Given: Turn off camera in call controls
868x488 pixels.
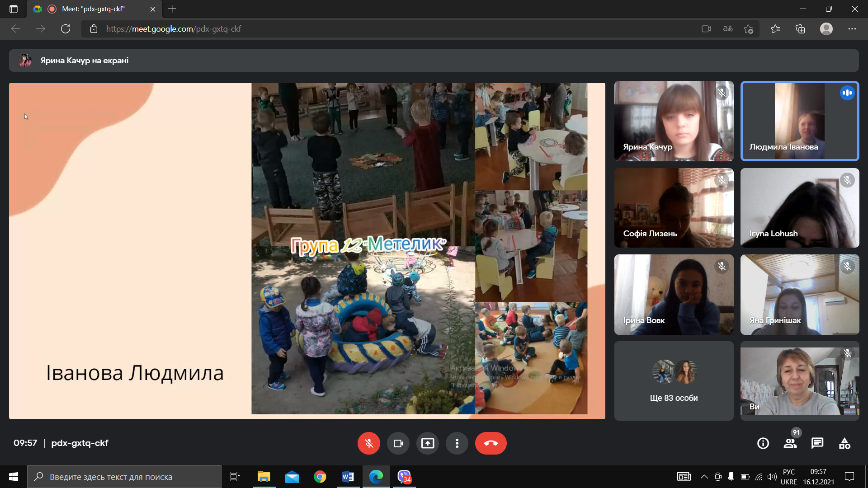Looking at the screenshot, I should [398, 443].
